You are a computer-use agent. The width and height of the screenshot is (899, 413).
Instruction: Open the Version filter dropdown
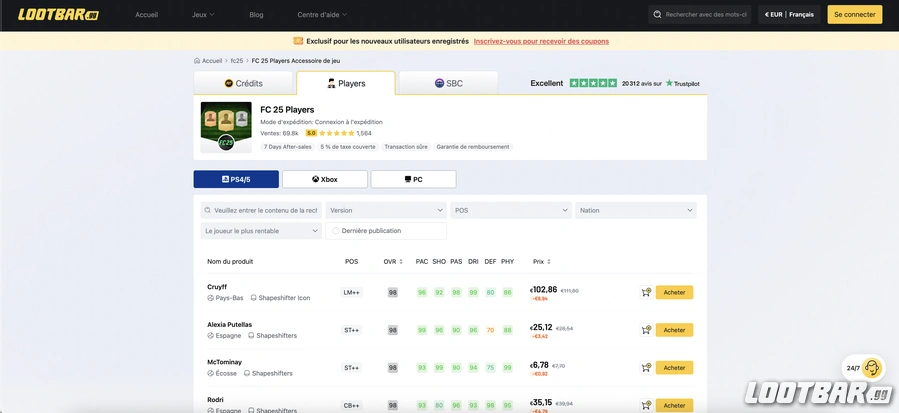coord(386,211)
